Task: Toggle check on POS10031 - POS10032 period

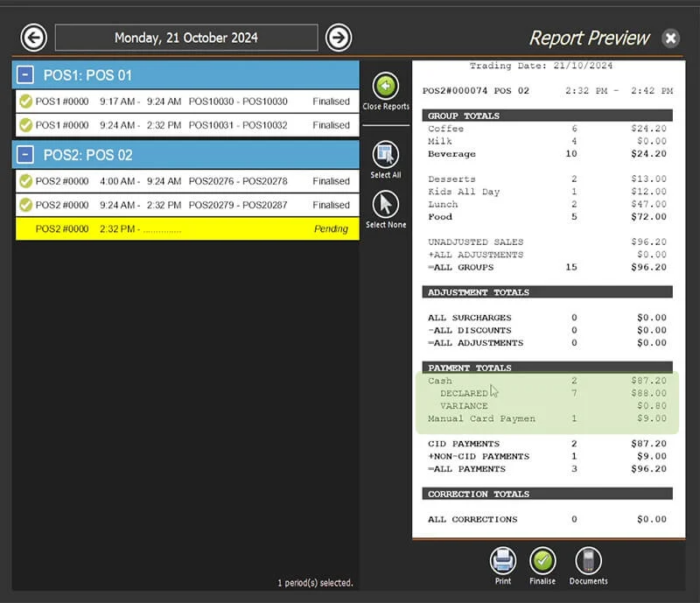Action: coord(26,125)
